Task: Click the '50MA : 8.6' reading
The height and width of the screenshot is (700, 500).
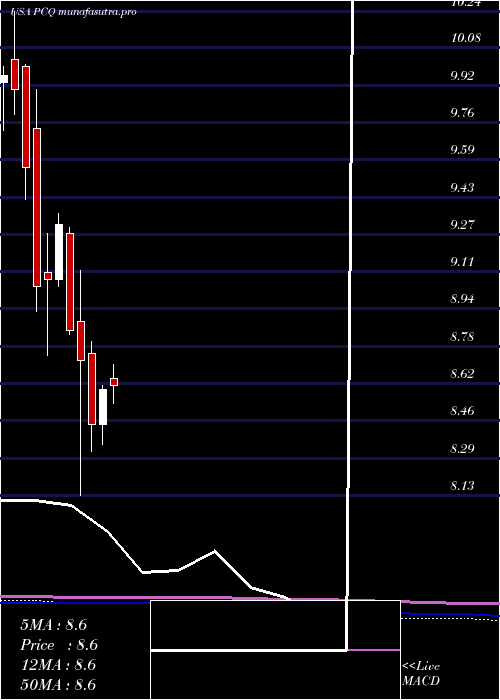Action: (59, 684)
